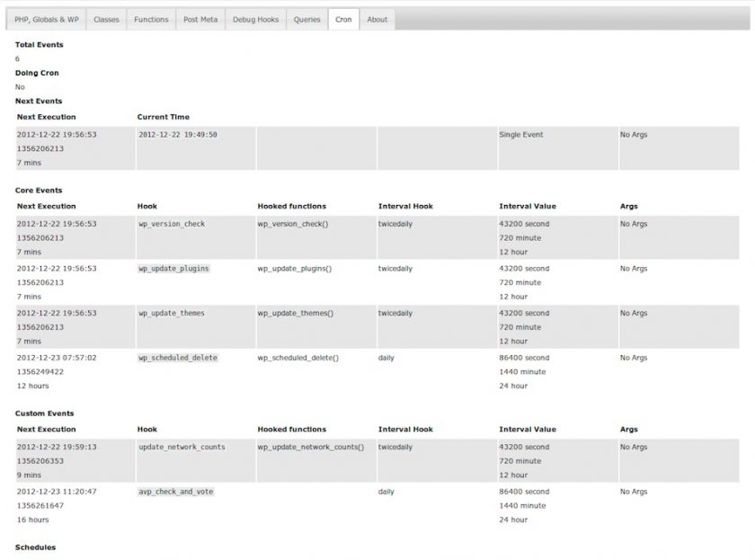Select the Post Meta tab
The height and width of the screenshot is (560, 755).
(x=199, y=19)
